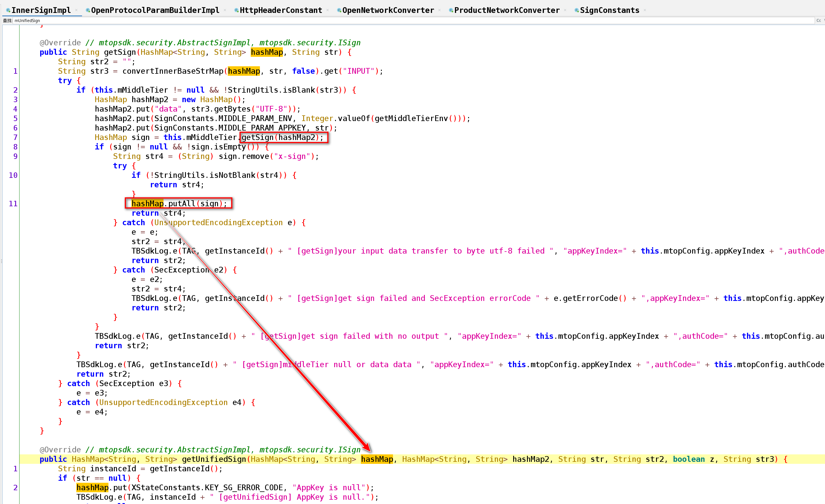Close the ProductNetworkConverter tab
825x504 pixels.
[565, 10]
